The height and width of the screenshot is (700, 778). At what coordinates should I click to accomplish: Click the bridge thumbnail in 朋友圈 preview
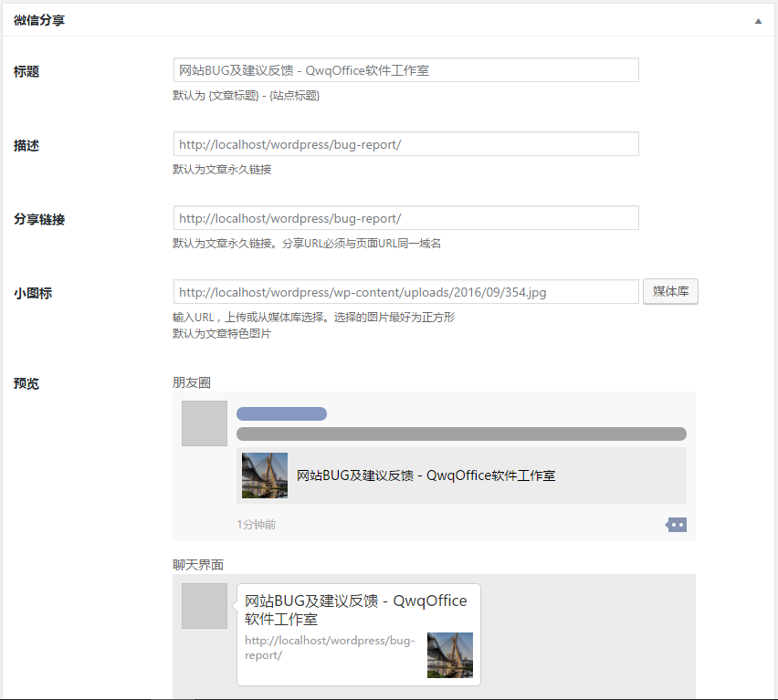[x=265, y=475]
